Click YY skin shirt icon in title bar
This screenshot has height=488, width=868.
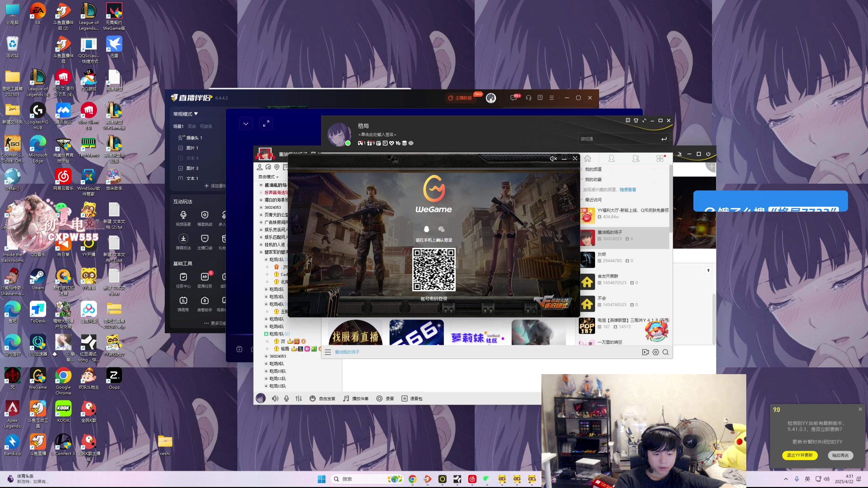click(636, 121)
